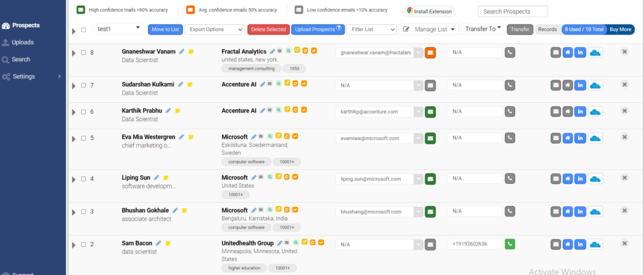Open the Export Options dropdown
This screenshot has height=275, width=644.
pos(214,30)
